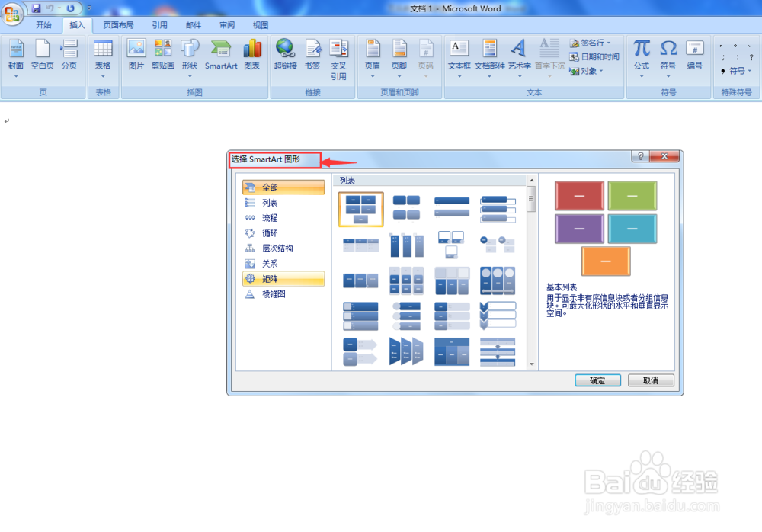The width and height of the screenshot is (762, 532).
Task: Click 确定 to confirm SmartArt choice
Action: coord(597,380)
